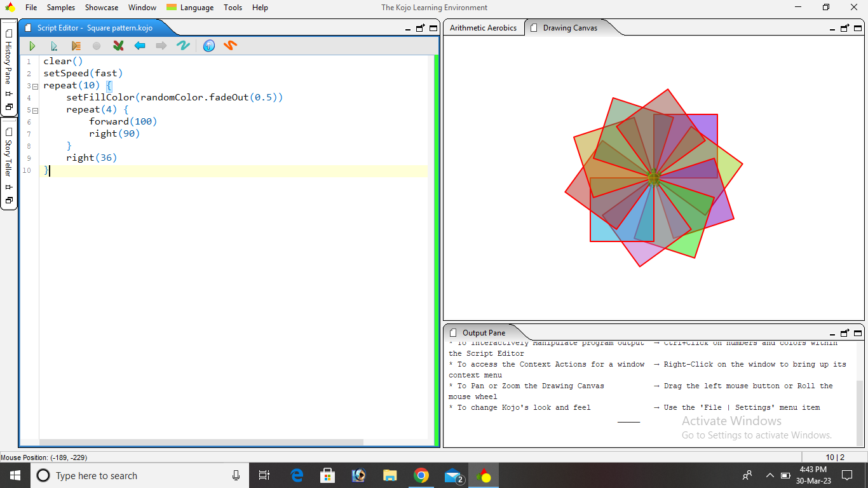Open the Windows Start menu
Viewport: 868px width, 488px height.
coord(15,475)
